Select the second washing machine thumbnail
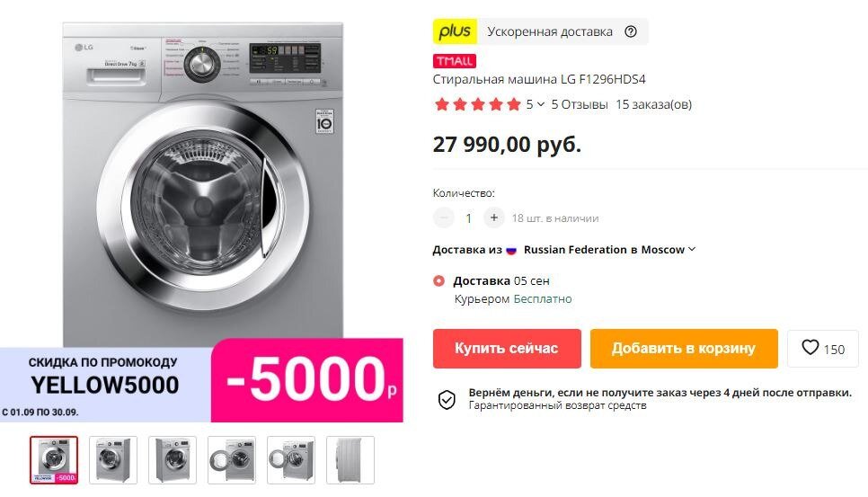The width and height of the screenshot is (868, 497). coord(113,460)
